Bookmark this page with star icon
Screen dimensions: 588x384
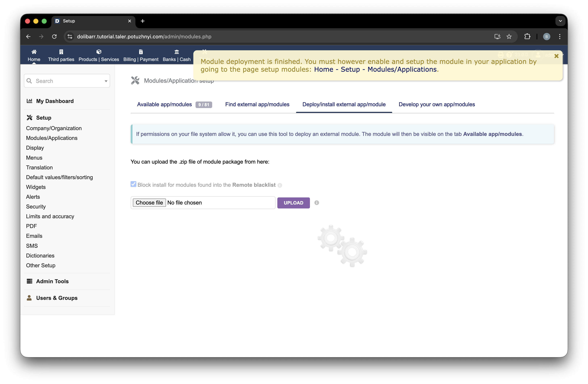[x=509, y=37]
